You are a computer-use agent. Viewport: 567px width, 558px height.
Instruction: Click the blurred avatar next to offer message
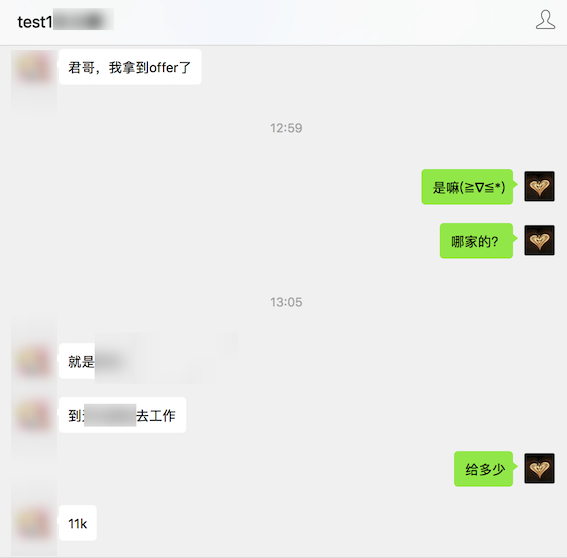pyautogui.click(x=34, y=67)
